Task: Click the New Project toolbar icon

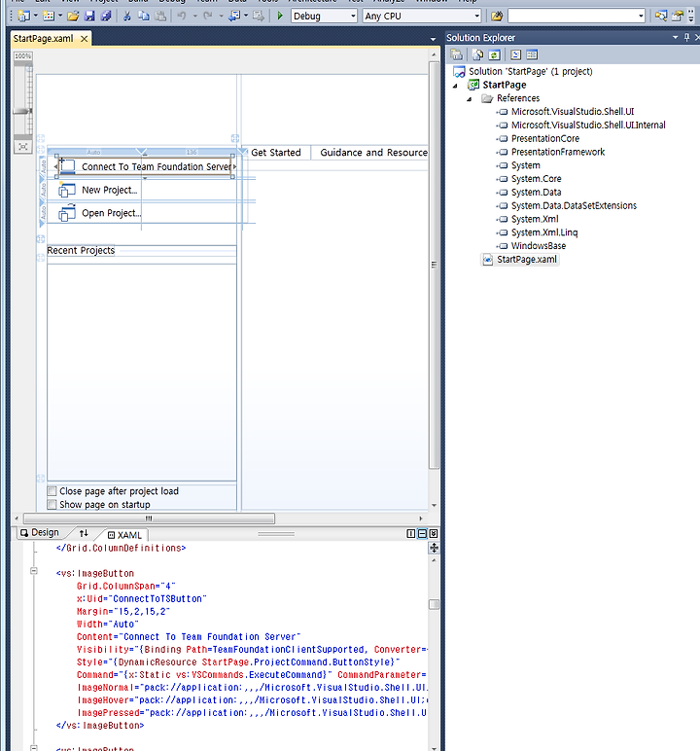Action: (x=23, y=16)
